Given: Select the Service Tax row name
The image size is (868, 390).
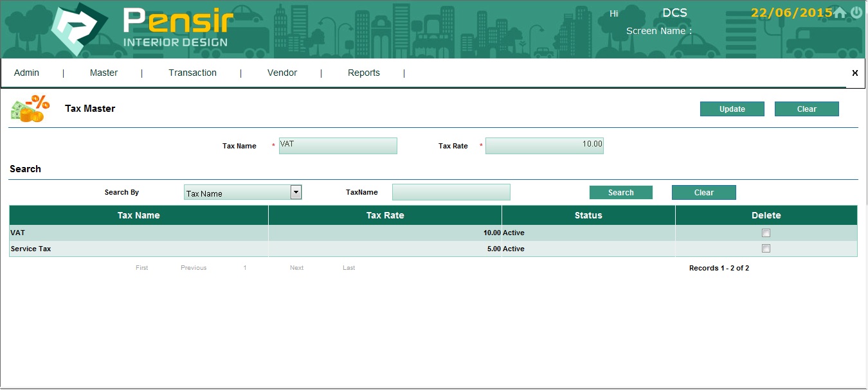Looking at the screenshot, I should tap(31, 249).
